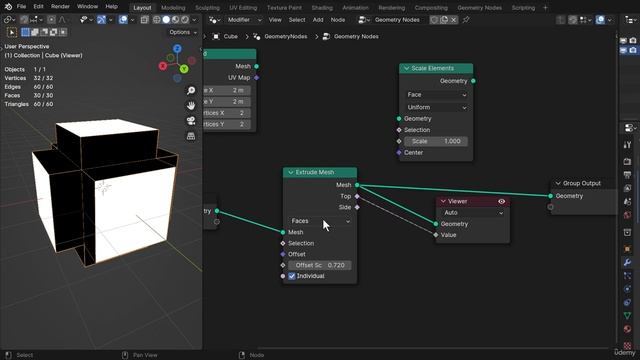This screenshot has height=360, width=640.
Task: Open Auto domain dropdown in Viewer node
Action: (x=473, y=213)
